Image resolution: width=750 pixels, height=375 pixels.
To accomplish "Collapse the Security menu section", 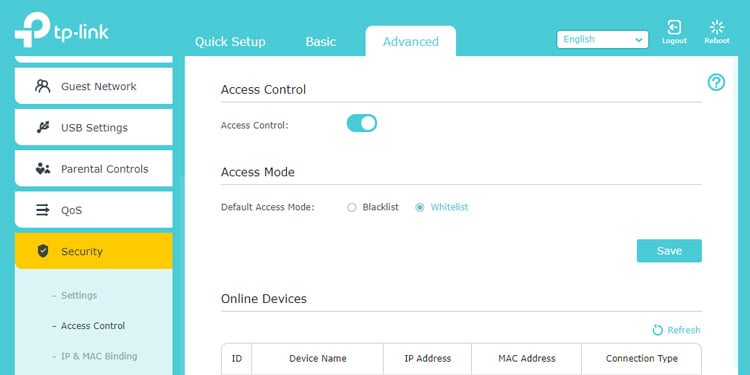I will click(94, 251).
